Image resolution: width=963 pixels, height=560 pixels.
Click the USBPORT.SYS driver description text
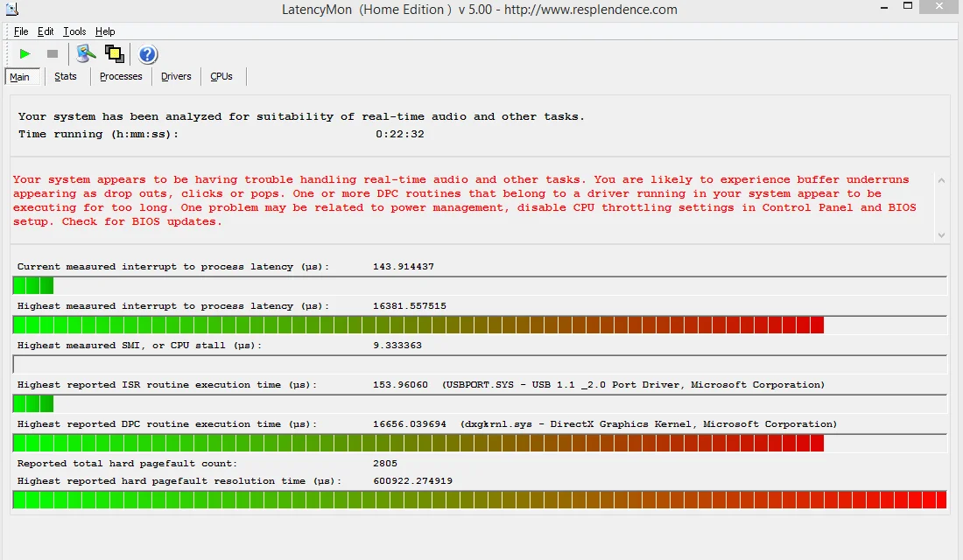pyautogui.click(x=633, y=384)
